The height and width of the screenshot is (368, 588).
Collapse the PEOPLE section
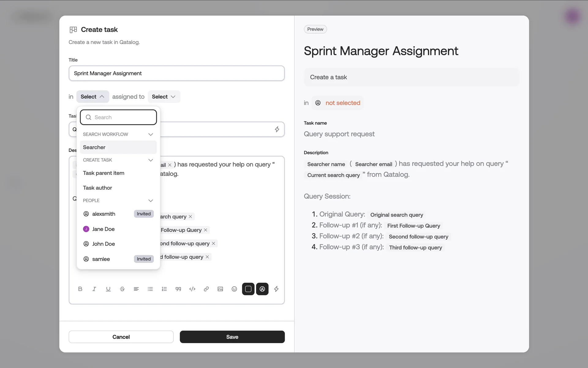point(150,201)
